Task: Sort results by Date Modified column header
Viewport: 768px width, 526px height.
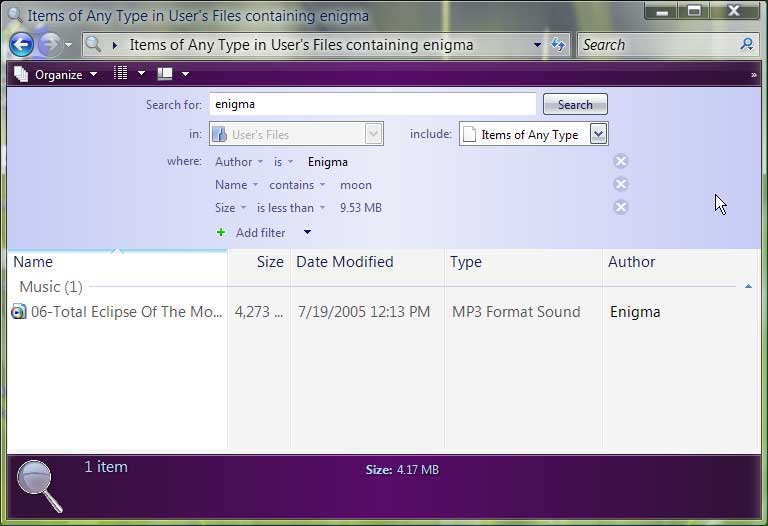Action: coord(367,262)
